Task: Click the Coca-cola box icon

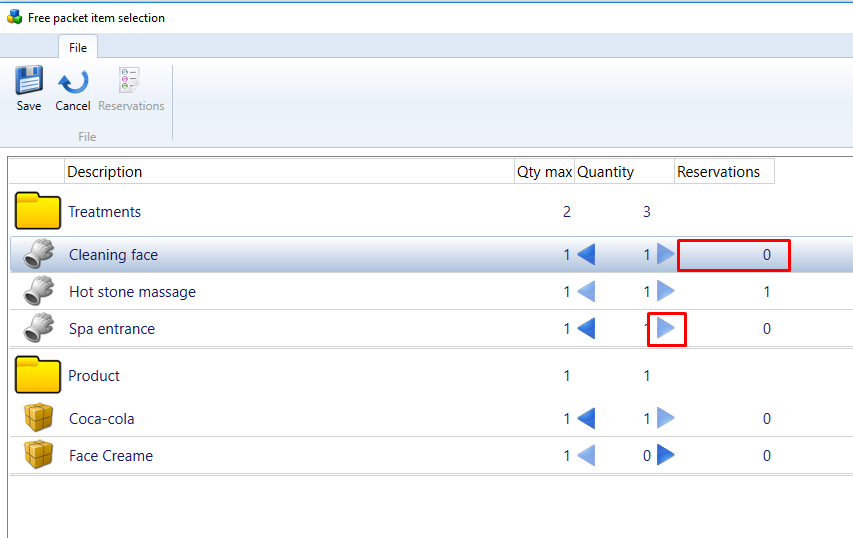Action: (x=39, y=418)
